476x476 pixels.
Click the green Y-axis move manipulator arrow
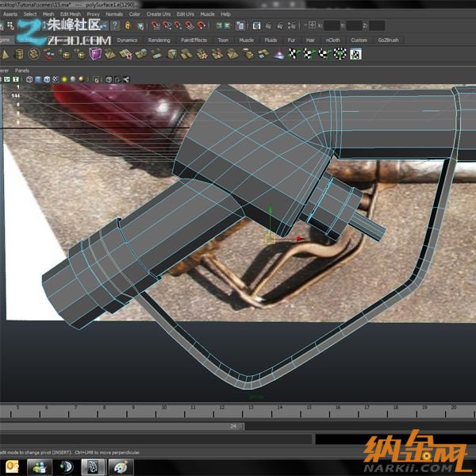[x=270, y=210]
